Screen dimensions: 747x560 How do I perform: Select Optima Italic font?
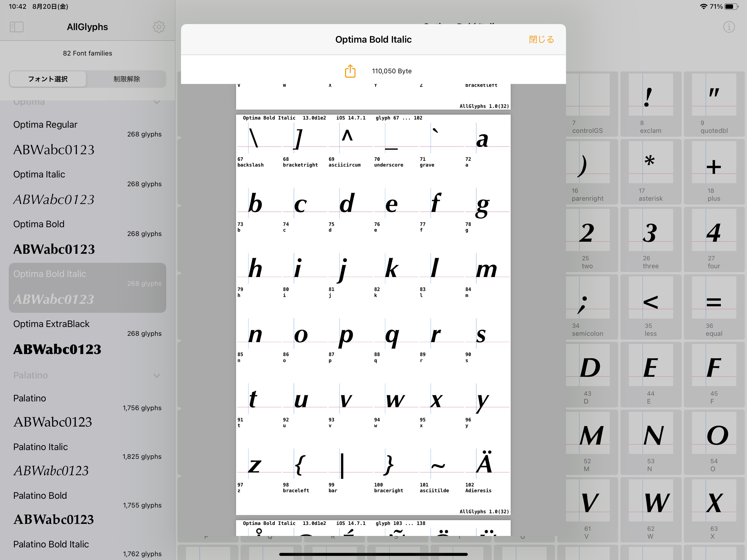87,188
